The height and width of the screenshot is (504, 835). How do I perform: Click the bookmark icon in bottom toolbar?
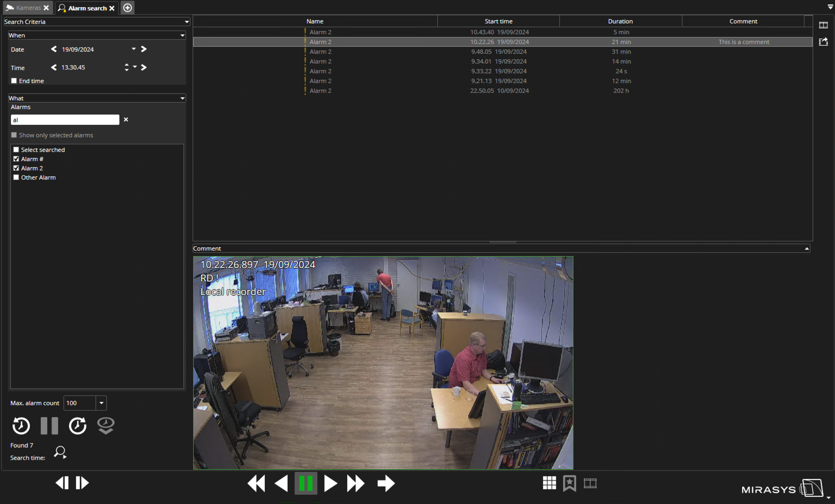(569, 483)
